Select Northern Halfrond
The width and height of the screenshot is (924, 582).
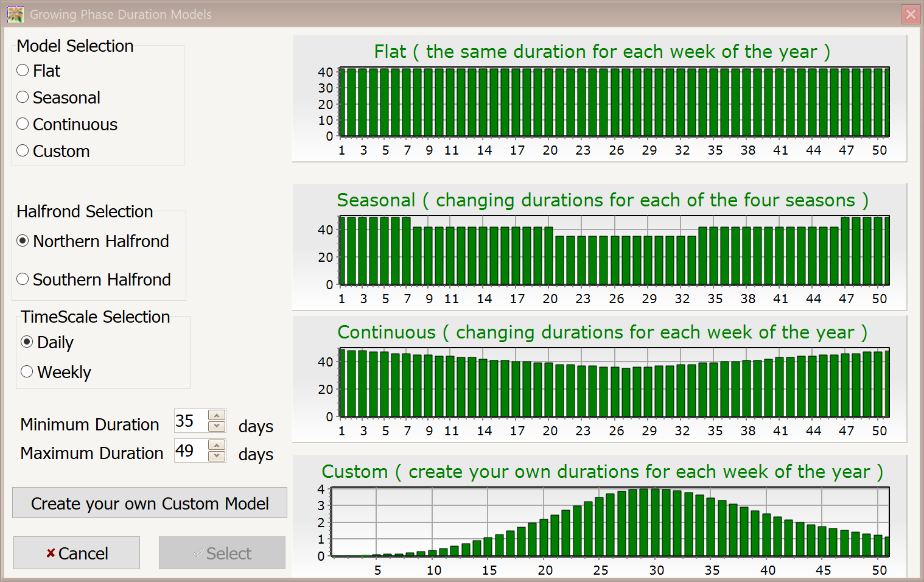click(23, 240)
